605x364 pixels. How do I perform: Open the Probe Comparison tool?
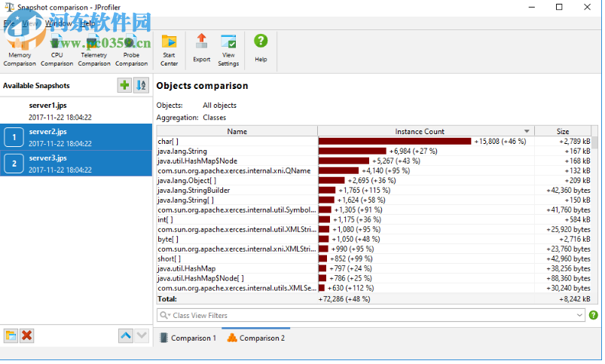click(x=131, y=51)
